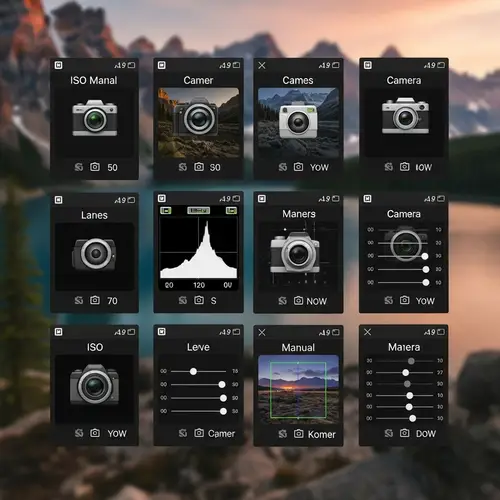
Task: Click the first slider knob in the Leve card
Action: [x=193, y=371]
